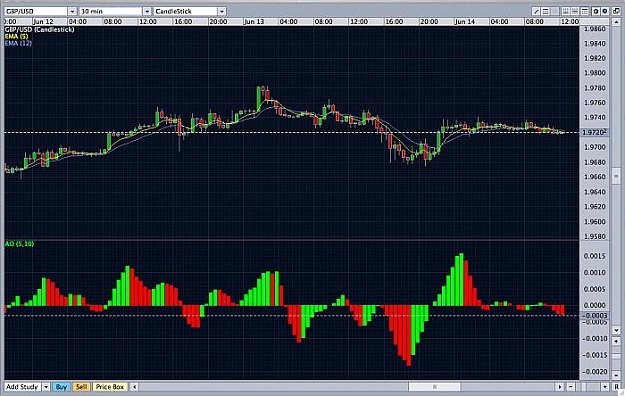The height and width of the screenshot is (396, 625).
Task: Click the horizontal scrollbar thumb
Action: pos(434,387)
